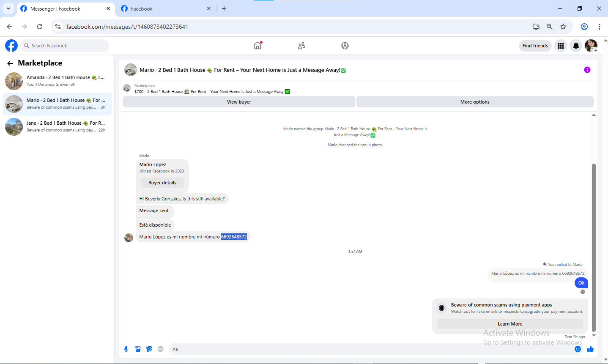Click the More options button

(475, 102)
